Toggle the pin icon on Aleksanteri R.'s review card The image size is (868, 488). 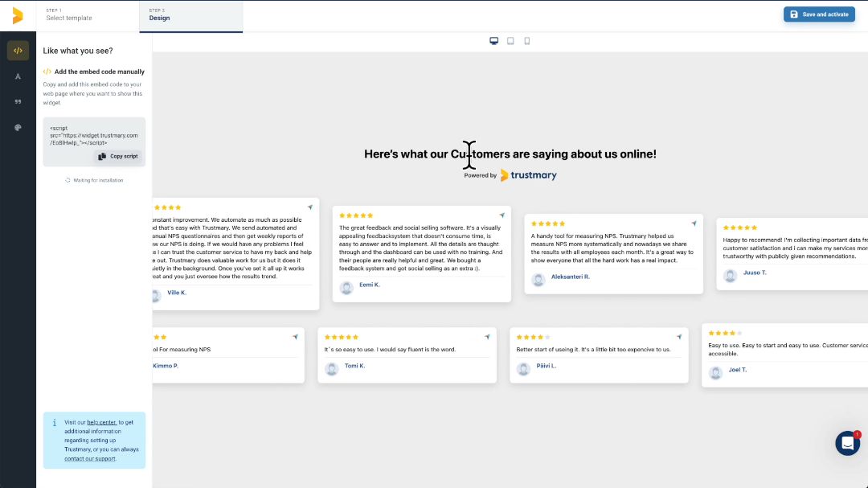[694, 223]
